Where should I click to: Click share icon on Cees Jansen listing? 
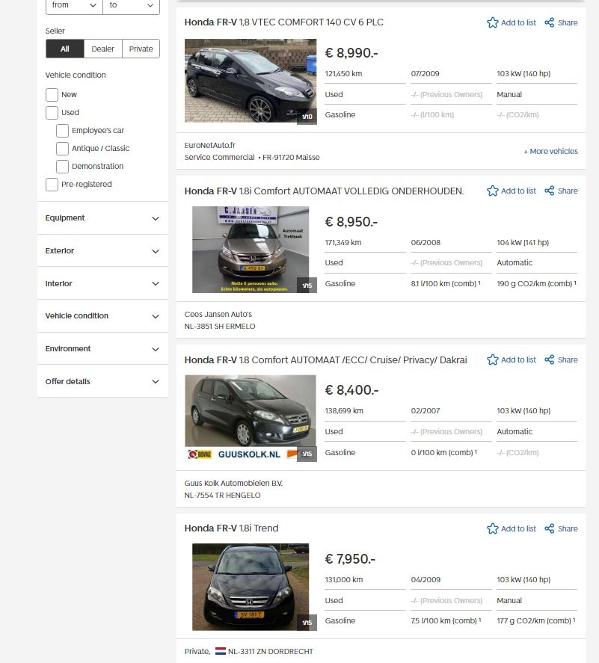click(549, 191)
